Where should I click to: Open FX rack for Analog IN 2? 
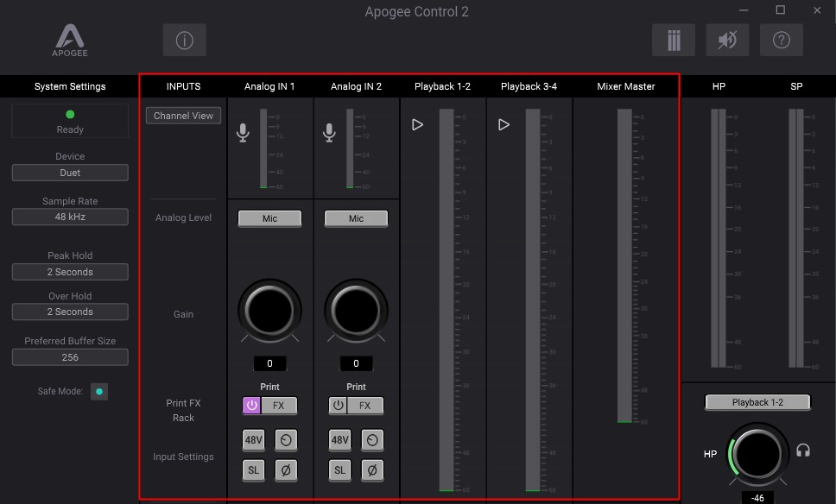365,406
